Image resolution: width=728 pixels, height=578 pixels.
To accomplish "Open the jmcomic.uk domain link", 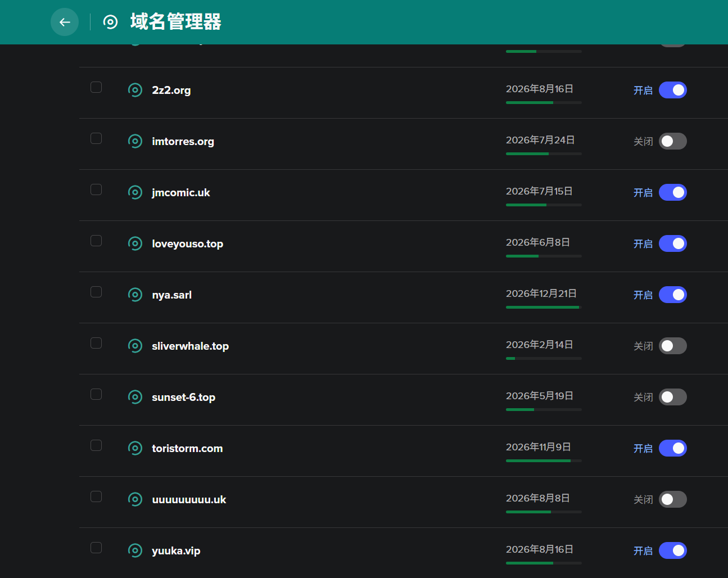I will click(180, 192).
